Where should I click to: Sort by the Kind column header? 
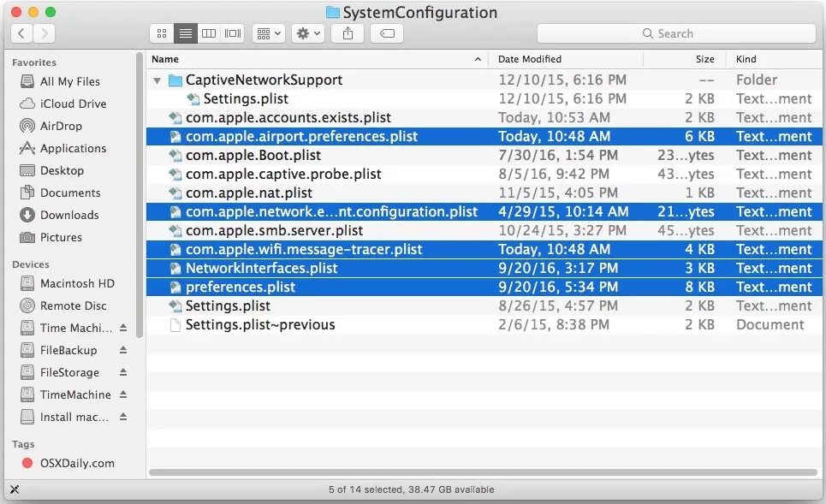(775, 59)
